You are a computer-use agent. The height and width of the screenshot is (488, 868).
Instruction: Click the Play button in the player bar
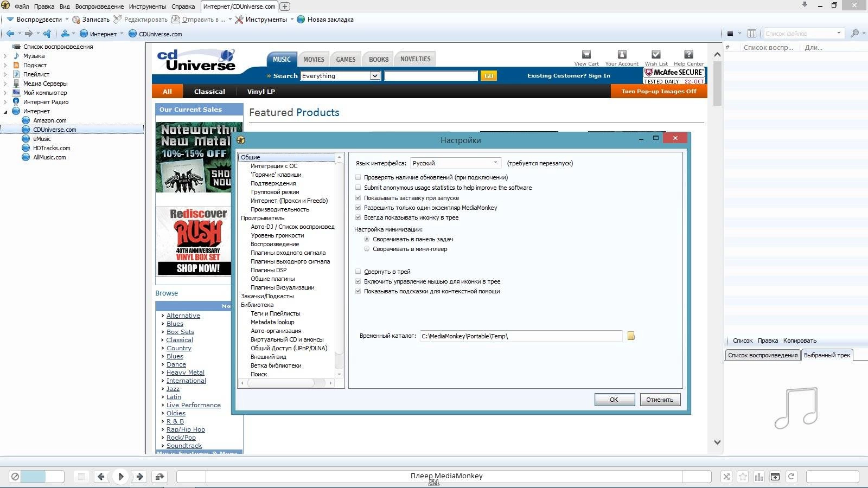coord(121,477)
